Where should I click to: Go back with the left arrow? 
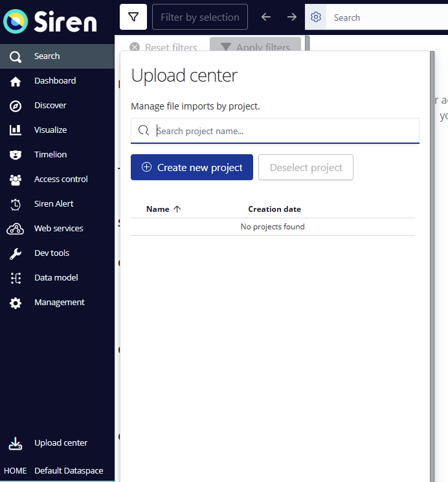point(266,17)
